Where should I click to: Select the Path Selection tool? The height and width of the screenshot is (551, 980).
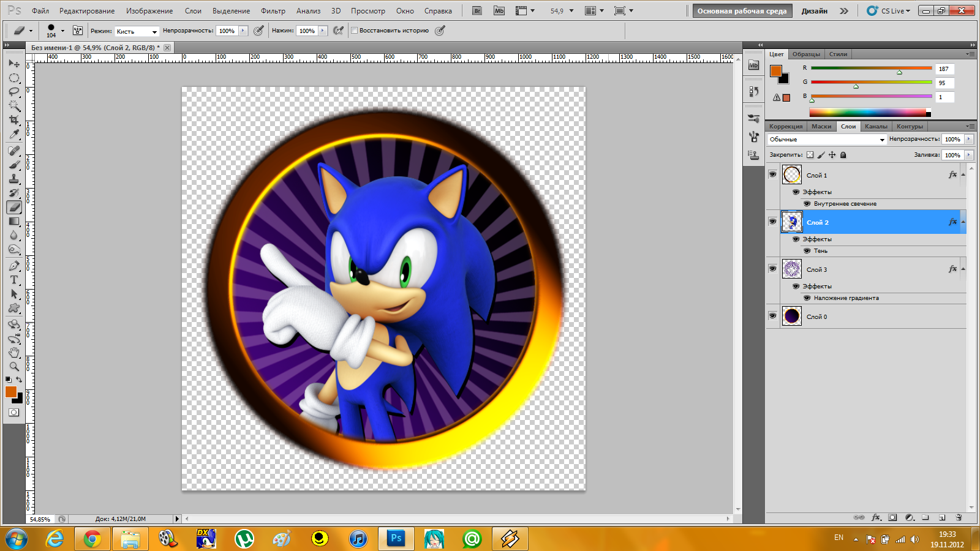point(14,294)
